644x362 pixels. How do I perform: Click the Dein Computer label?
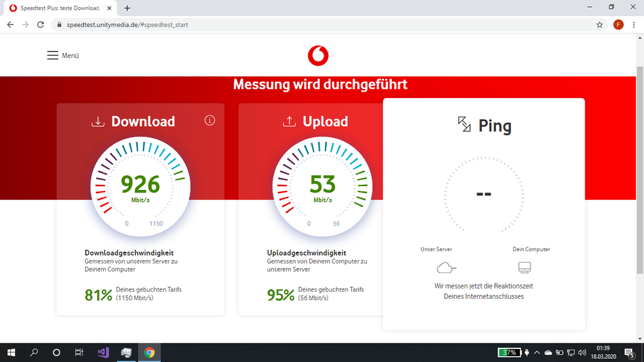pos(531,249)
